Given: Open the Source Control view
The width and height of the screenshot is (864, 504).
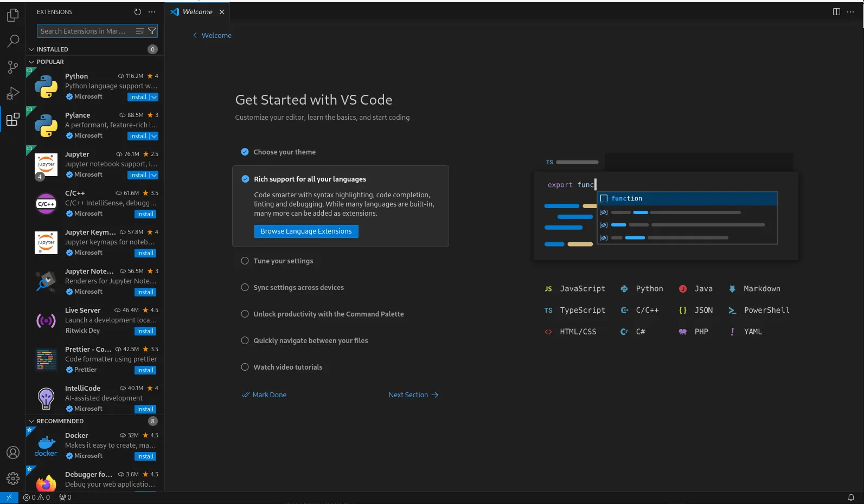Looking at the screenshot, I should tap(13, 67).
